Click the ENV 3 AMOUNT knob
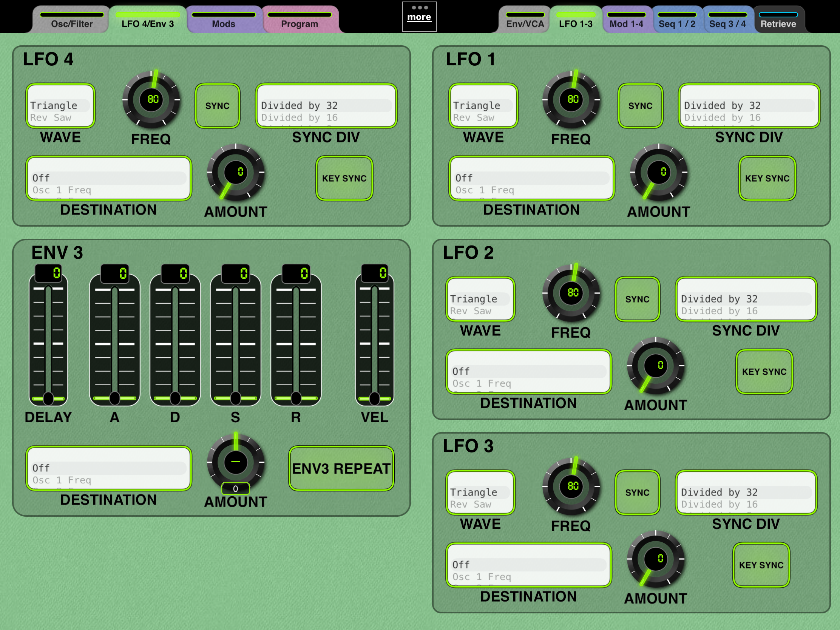 tap(235, 462)
